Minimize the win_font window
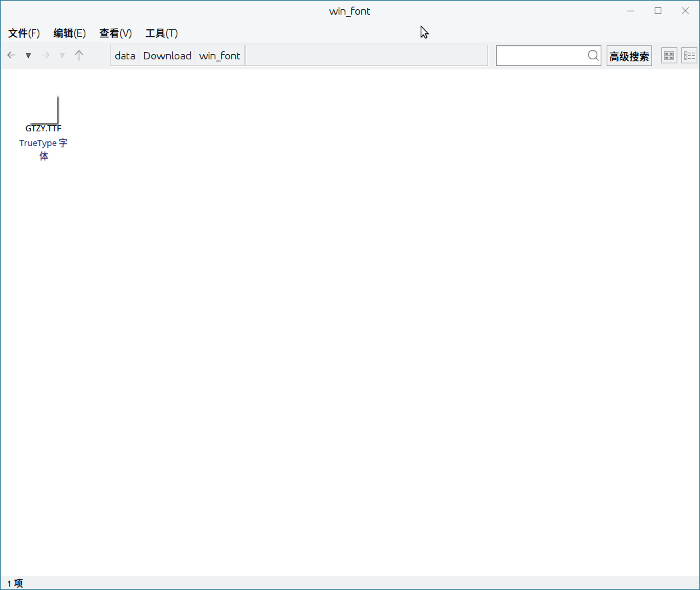This screenshot has height=590, width=700. (x=631, y=11)
